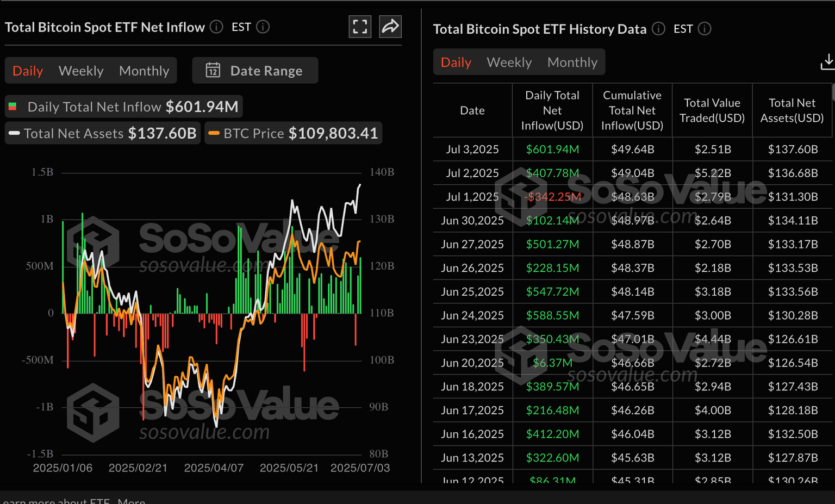Click $547.72M daily inflow cell

click(x=552, y=291)
